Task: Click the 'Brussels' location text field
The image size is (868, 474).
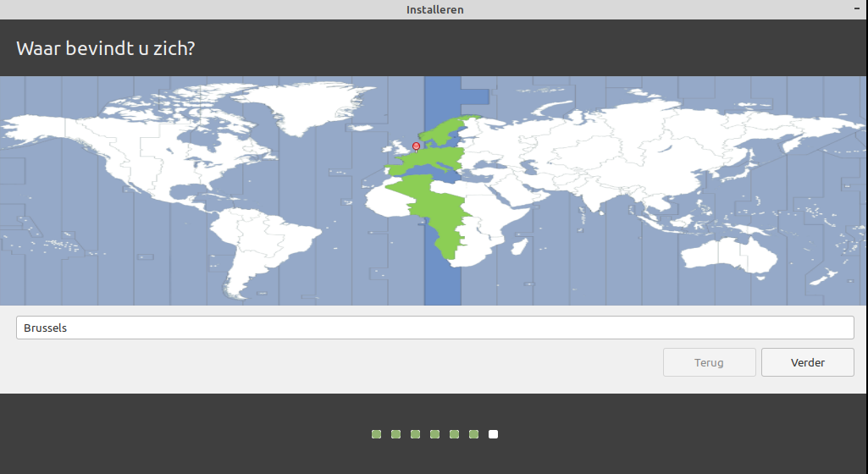Action: click(x=434, y=328)
